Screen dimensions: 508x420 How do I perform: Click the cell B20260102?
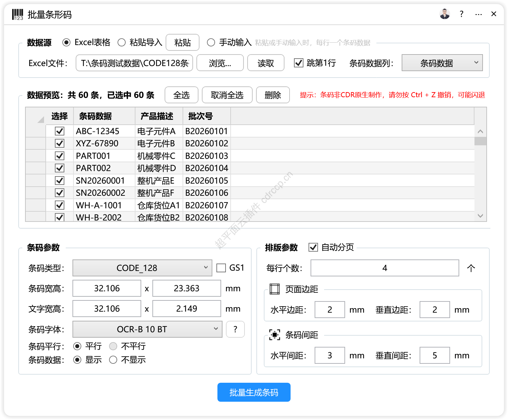click(207, 143)
